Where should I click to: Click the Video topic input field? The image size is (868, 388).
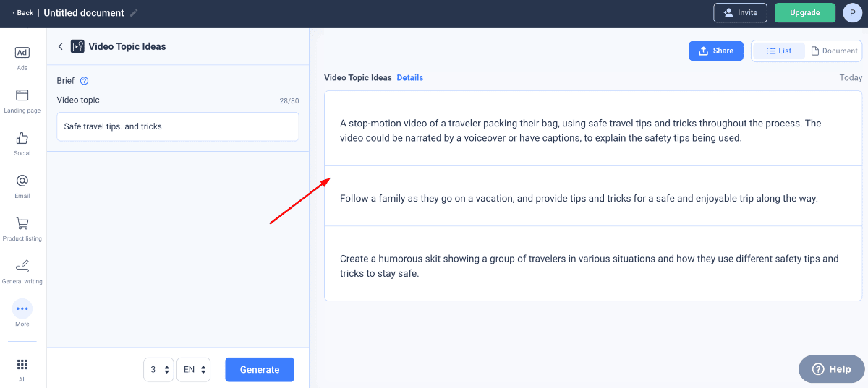[x=177, y=126]
